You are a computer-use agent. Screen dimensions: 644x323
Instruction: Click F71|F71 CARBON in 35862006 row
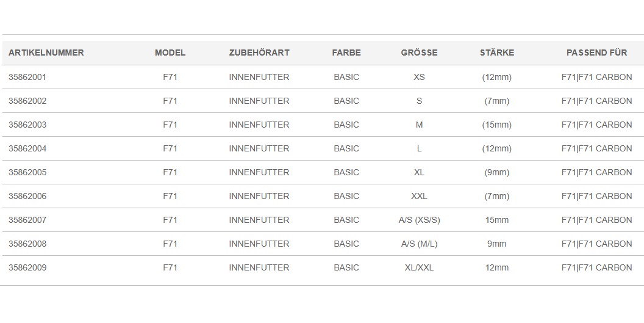pos(597,196)
